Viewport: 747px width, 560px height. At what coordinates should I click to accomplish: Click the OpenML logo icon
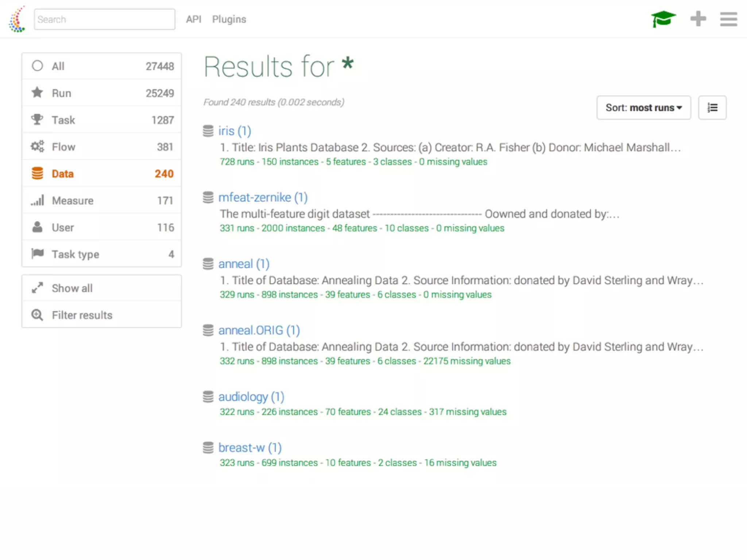[17, 19]
